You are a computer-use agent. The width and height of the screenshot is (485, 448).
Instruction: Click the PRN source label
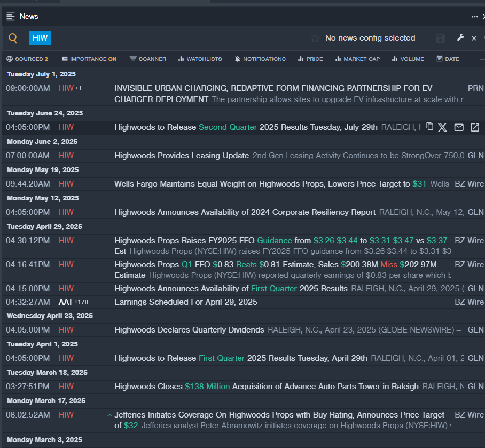(476, 88)
